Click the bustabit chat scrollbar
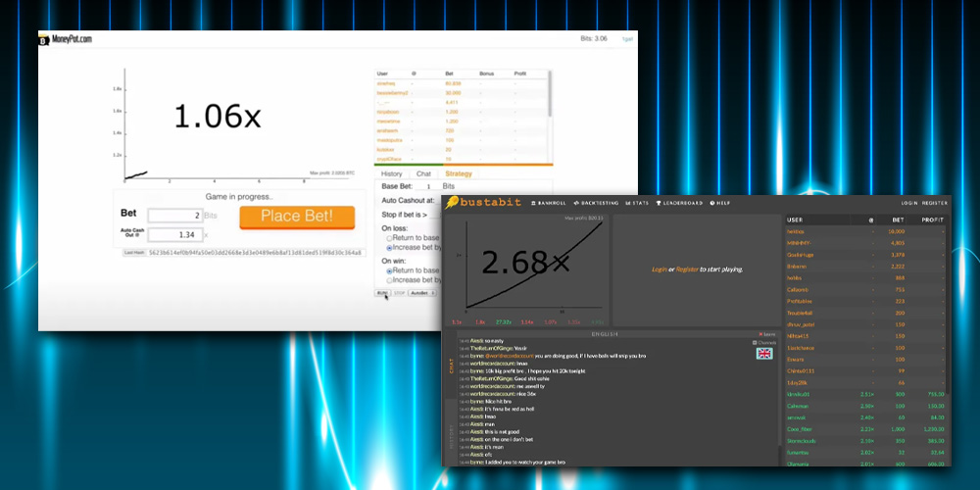 click(779, 455)
